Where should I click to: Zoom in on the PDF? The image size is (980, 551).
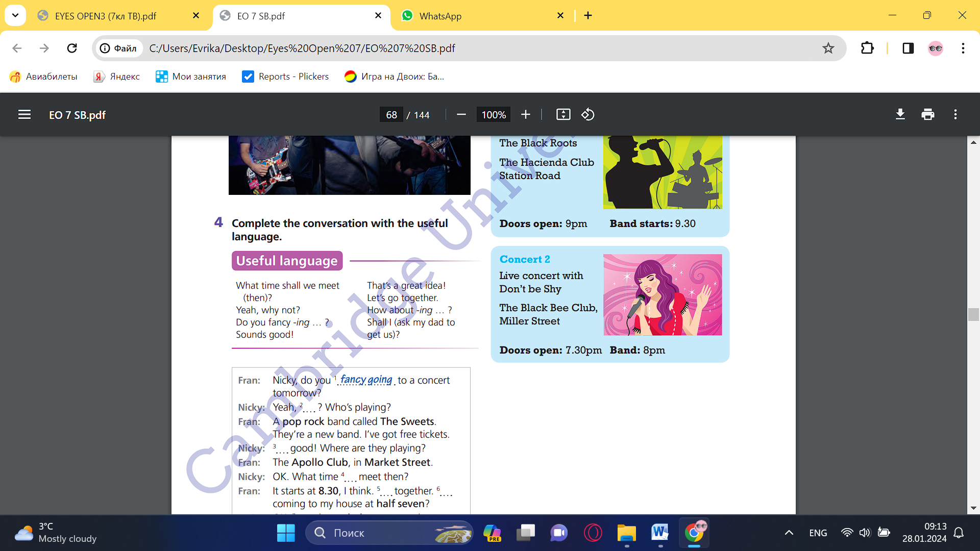[526, 115]
